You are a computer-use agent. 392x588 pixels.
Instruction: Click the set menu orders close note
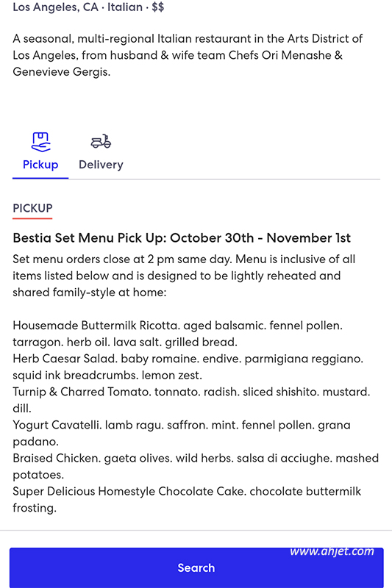tap(184, 276)
